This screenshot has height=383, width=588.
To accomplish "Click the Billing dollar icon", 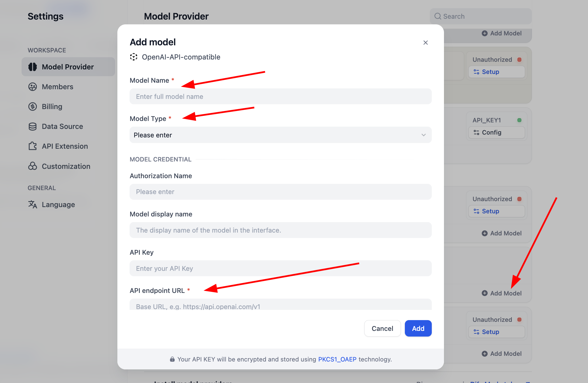I will tap(33, 107).
